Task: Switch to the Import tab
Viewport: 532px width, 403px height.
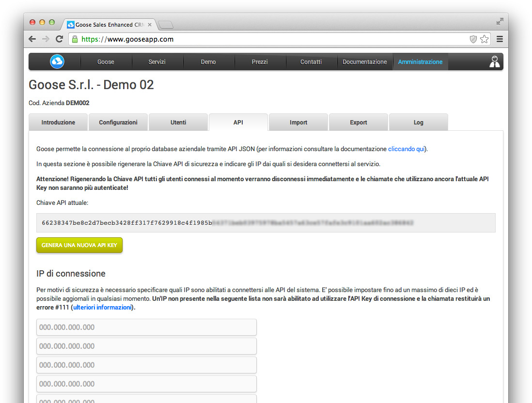Action: [298, 122]
